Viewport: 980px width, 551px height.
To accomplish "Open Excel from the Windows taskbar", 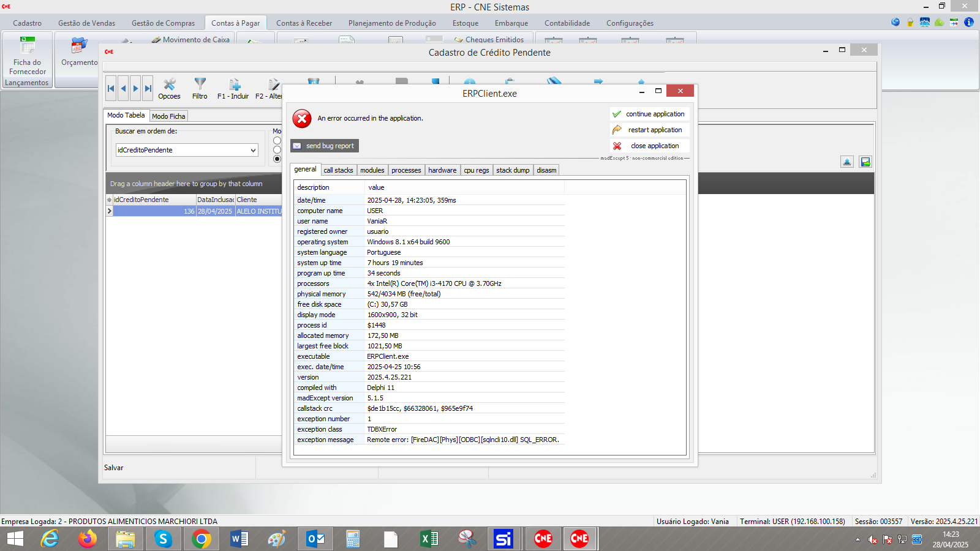I will point(429,539).
